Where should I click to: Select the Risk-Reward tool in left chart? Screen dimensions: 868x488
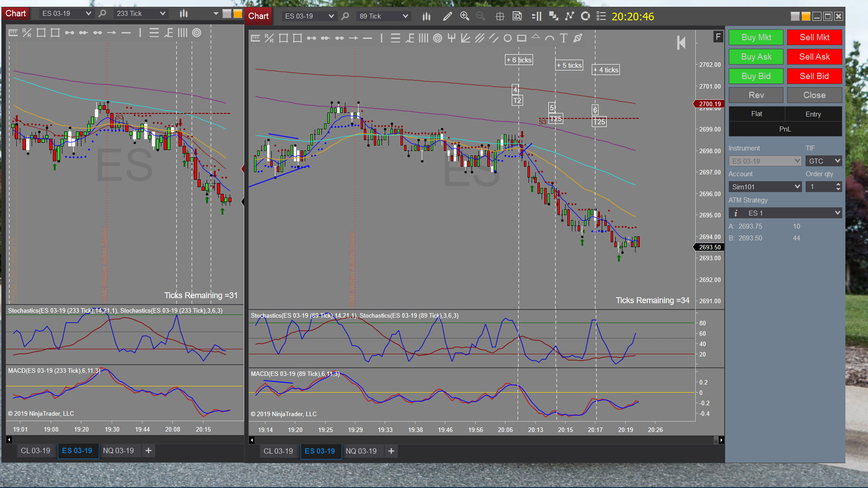[x=27, y=33]
